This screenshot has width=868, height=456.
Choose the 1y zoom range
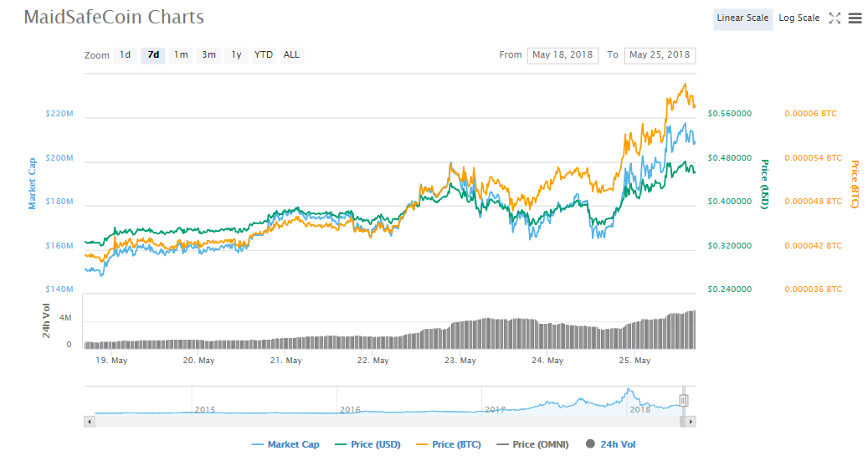click(236, 54)
